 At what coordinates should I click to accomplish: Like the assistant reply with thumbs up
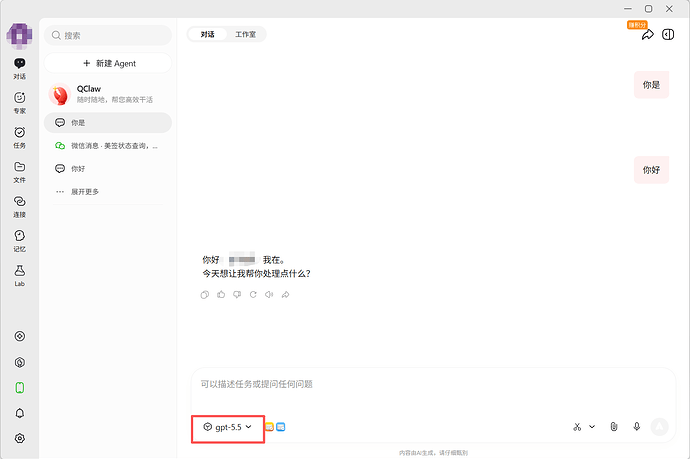click(221, 294)
